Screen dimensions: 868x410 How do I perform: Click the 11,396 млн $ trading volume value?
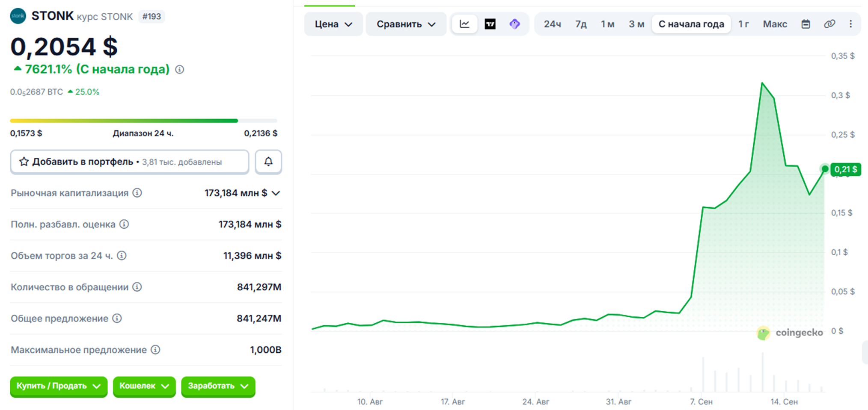click(x=252, y=256)
